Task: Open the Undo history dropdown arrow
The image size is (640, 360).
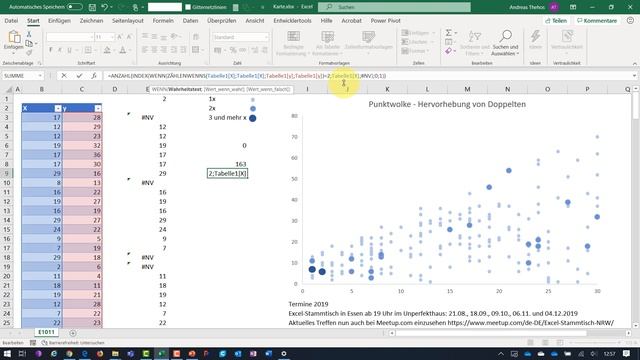Action: (x=111, y=7)
